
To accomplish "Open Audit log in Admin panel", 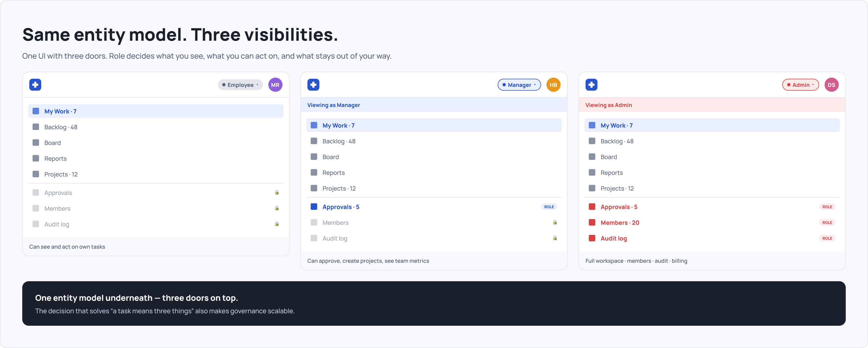I will click(712, 238).
